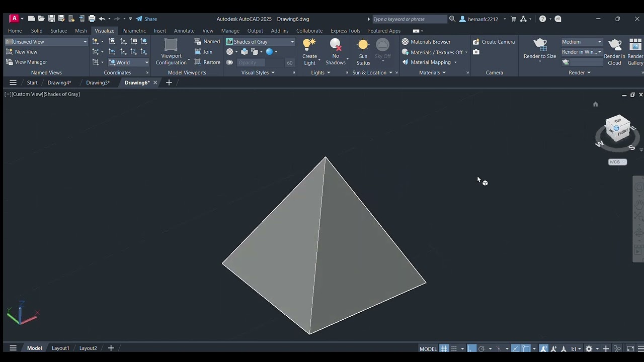
Task: Click the search keyword input field
Action: (x=409, y=19)
